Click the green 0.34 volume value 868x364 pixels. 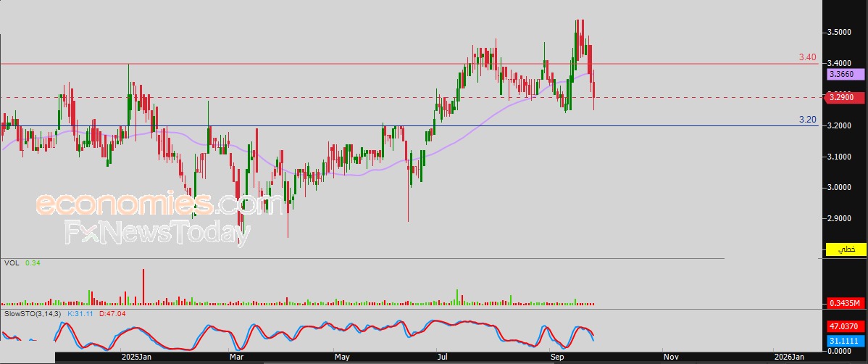click(x=33, y=263)
